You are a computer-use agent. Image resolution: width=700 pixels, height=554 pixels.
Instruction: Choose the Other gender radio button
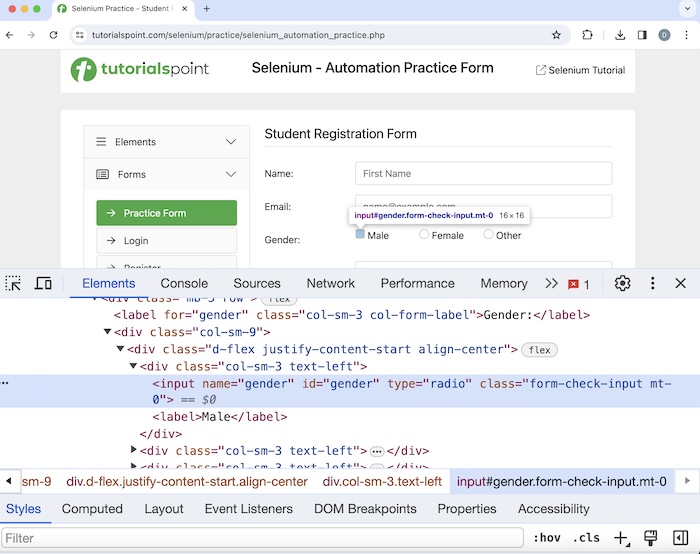488,235
